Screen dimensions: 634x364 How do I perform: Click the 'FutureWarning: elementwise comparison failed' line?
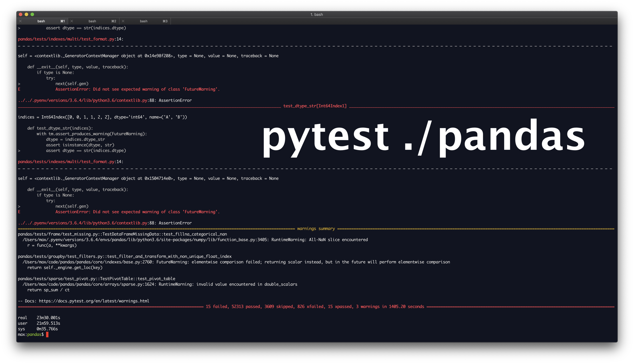tap(236, 262)
